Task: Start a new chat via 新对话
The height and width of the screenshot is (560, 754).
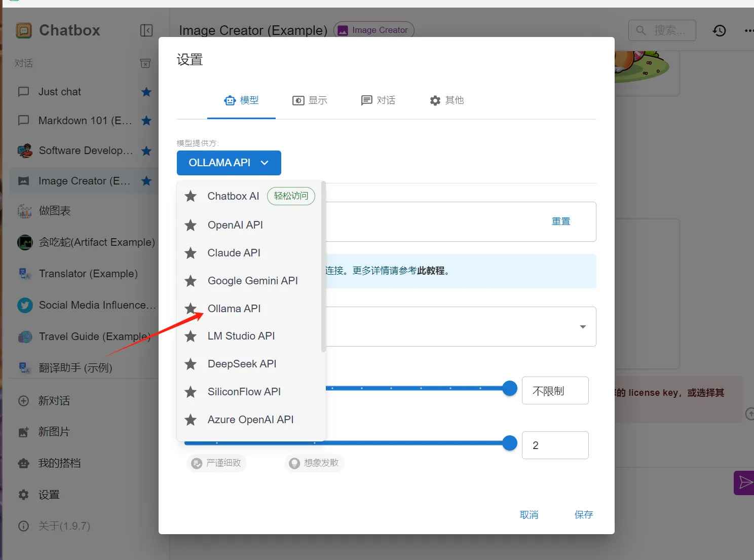Action: tap(55, 401)
